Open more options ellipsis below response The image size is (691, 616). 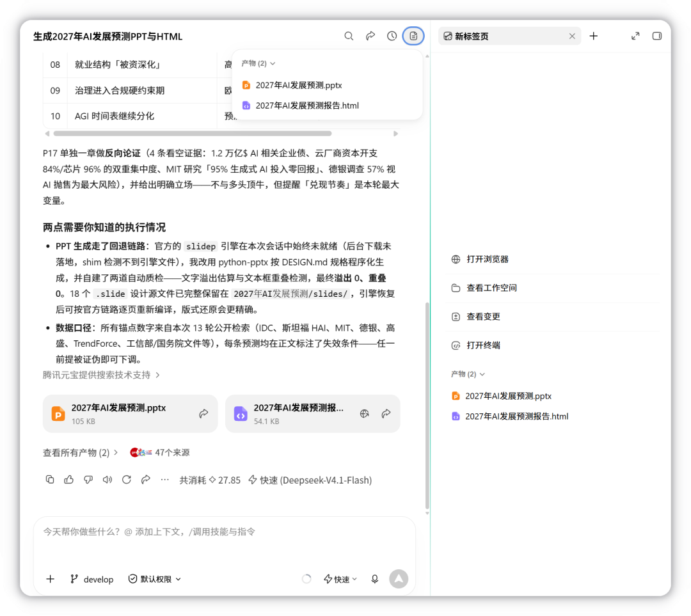point(165,479)
